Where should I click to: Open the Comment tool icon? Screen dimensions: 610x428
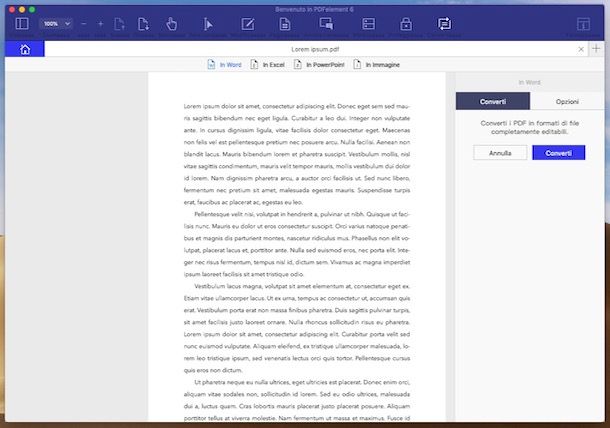pyautogui.click(x=326, y=24)
